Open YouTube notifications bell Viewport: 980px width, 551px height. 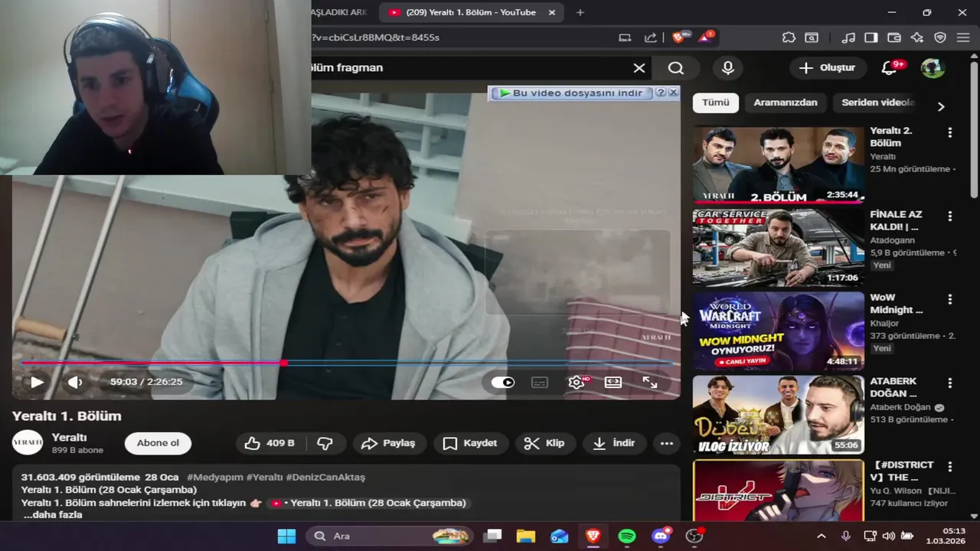890,67
